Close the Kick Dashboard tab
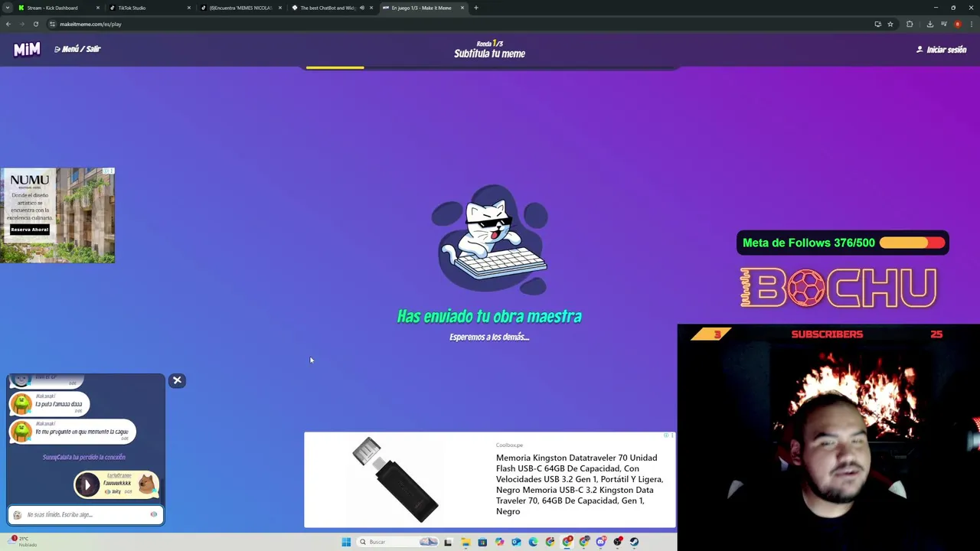 point(98,8)
